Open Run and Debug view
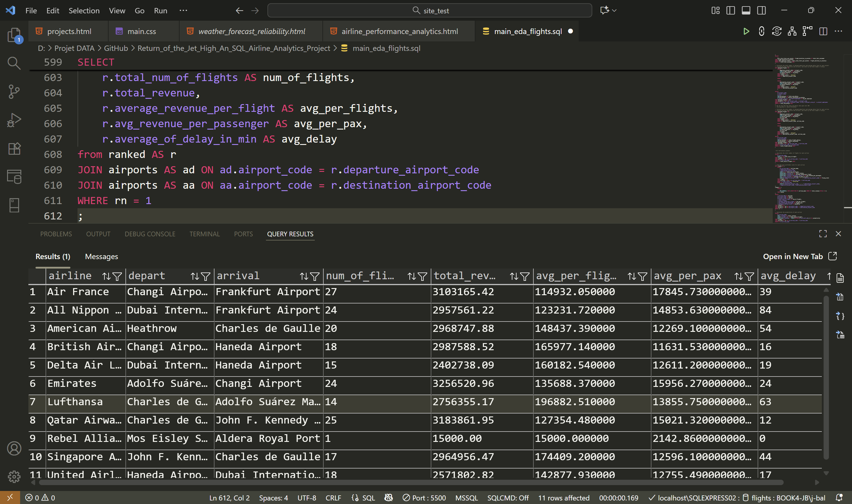852x504 pixels. (x=14, y=120)
